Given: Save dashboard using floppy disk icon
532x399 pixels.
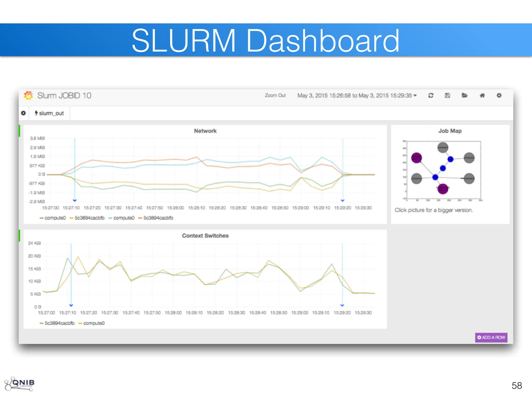Looking at the screenshot, I should point(447,95).
